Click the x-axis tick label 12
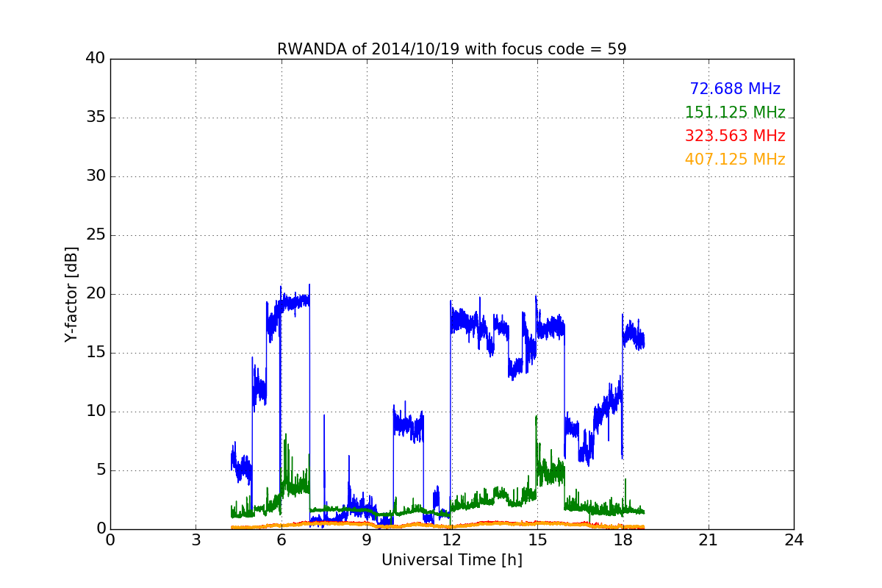882x588 pixels. (452, 540)
